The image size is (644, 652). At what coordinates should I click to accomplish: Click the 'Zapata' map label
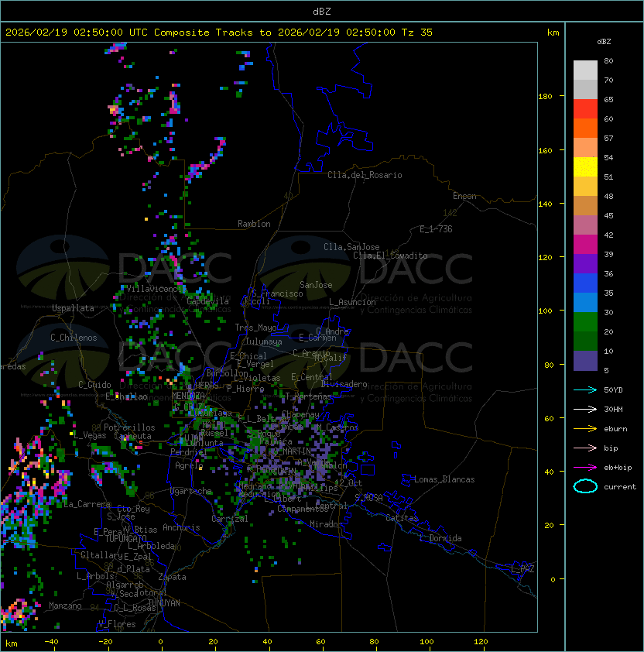[172, 577]
